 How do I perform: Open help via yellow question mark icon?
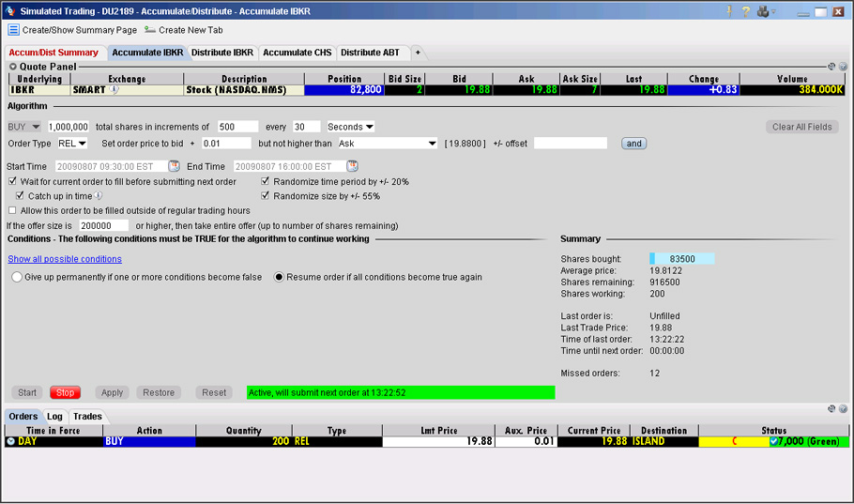point(746,11)
